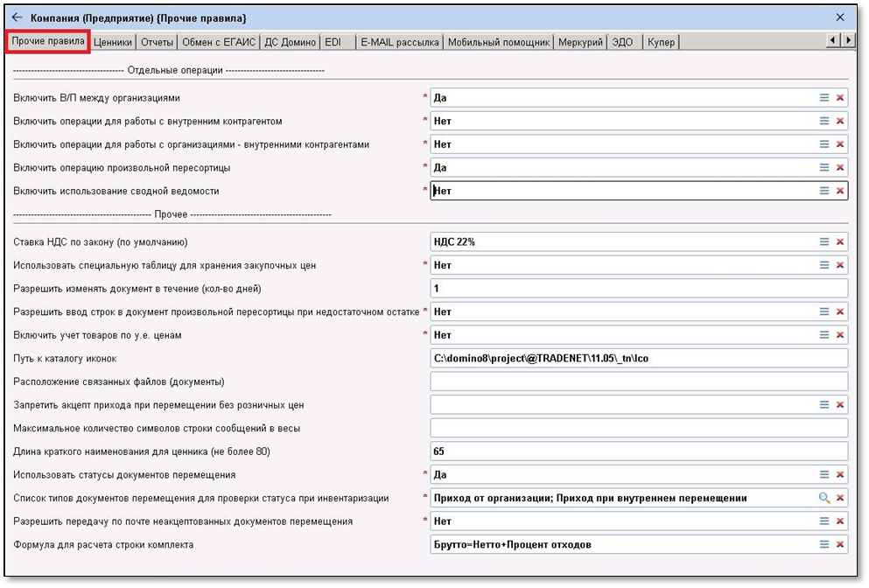Clear 'Запретить акцепт прихода при перемещении' value
869x588 pixels.
839,404
